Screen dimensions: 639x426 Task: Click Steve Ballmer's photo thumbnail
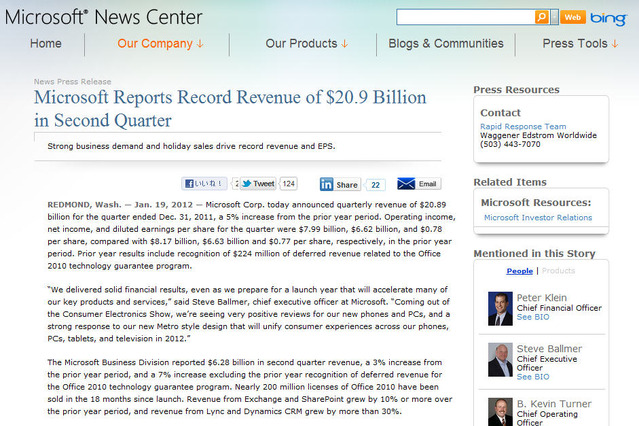500,360
